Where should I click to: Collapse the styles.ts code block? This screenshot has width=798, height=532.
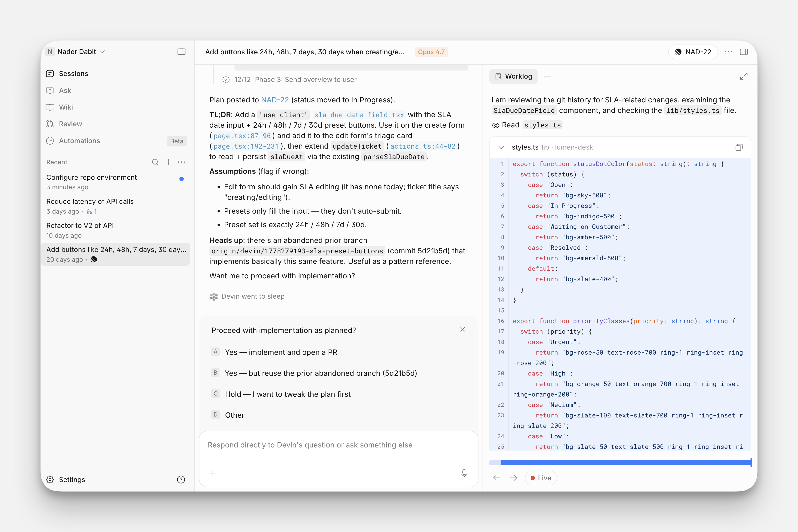tap(501, 147)
